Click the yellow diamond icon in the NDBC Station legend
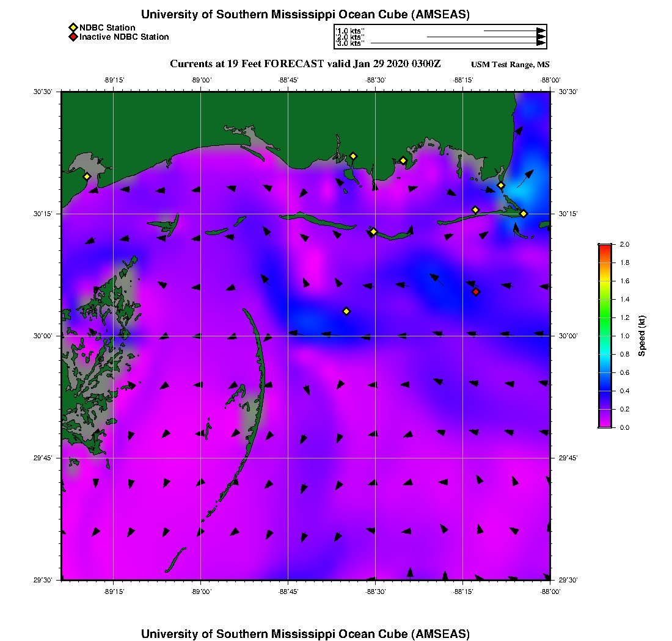The width and height of the screenshot is (672, 641). [x=73, y=27]
